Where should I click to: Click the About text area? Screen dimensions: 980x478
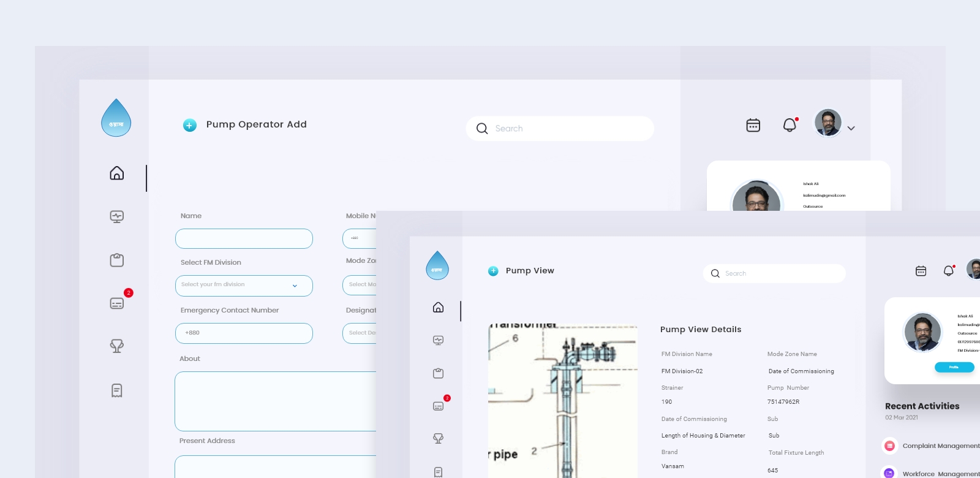coord(276,401)
